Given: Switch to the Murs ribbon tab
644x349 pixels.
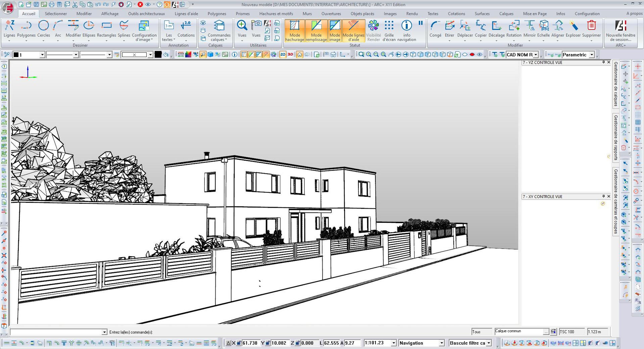Looking at the screenshot, I should click(307, 14).
